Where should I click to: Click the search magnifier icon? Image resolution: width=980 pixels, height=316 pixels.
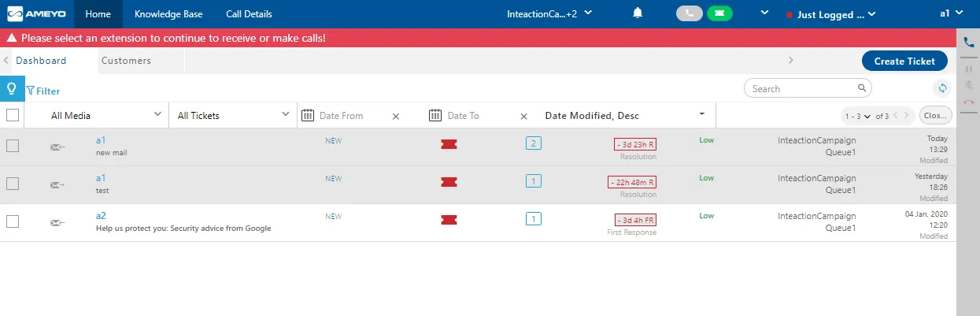pos(863,88)
